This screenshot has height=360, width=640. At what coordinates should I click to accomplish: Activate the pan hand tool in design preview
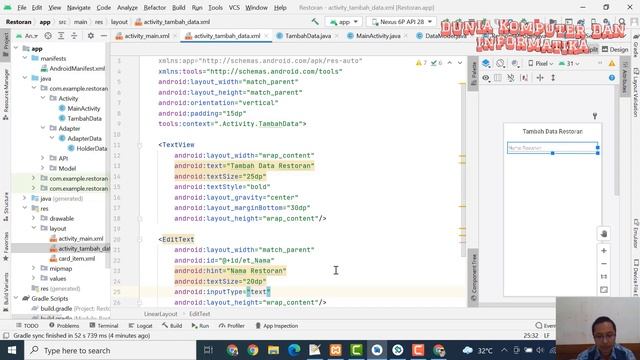[x=604, y=234]
